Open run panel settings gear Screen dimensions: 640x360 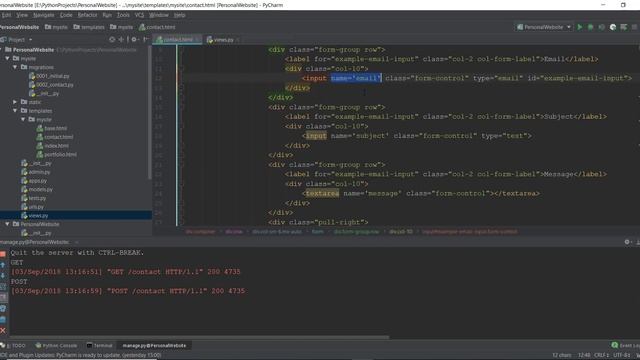[627, 242]
